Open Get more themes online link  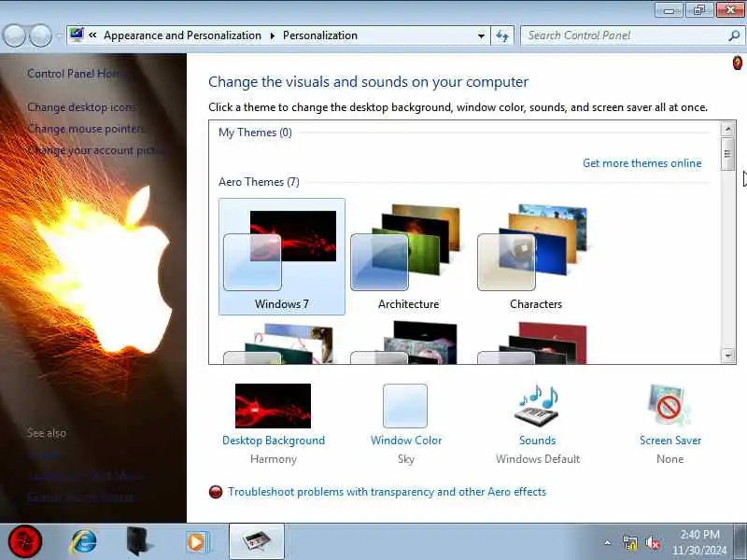pos(641,163)
